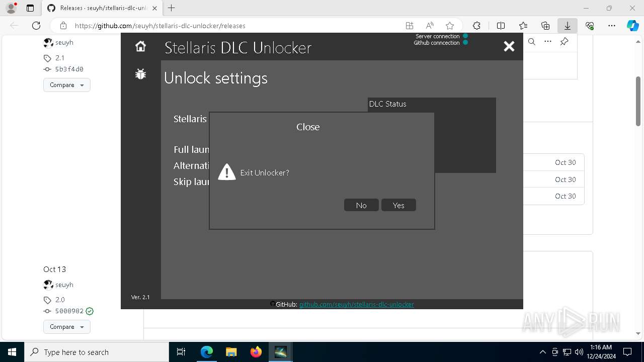Open Task View on taskbar
This screenshot has width=644, height=362.
181,352
